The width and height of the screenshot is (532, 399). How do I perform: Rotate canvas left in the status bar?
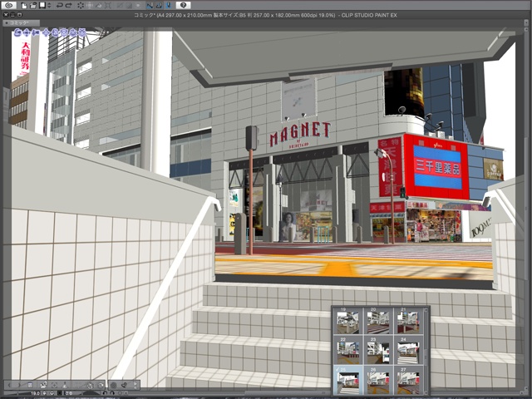pos(105,393)
